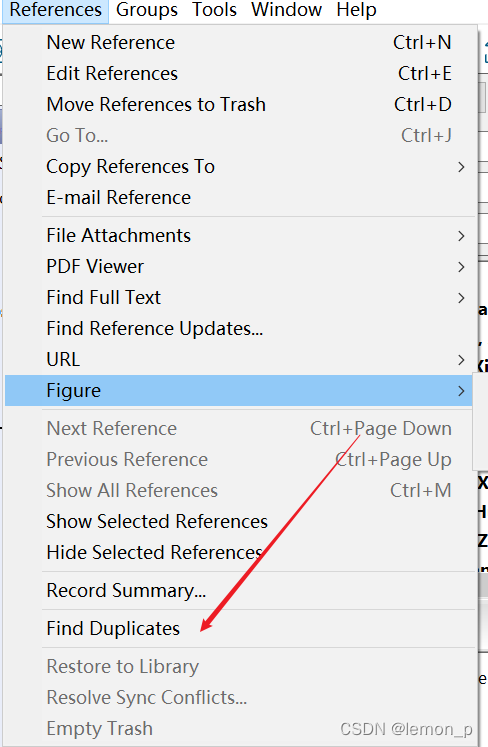Viewport: 488px width, 747px height.
Task: Open the Groups menu
Action: 147,10
